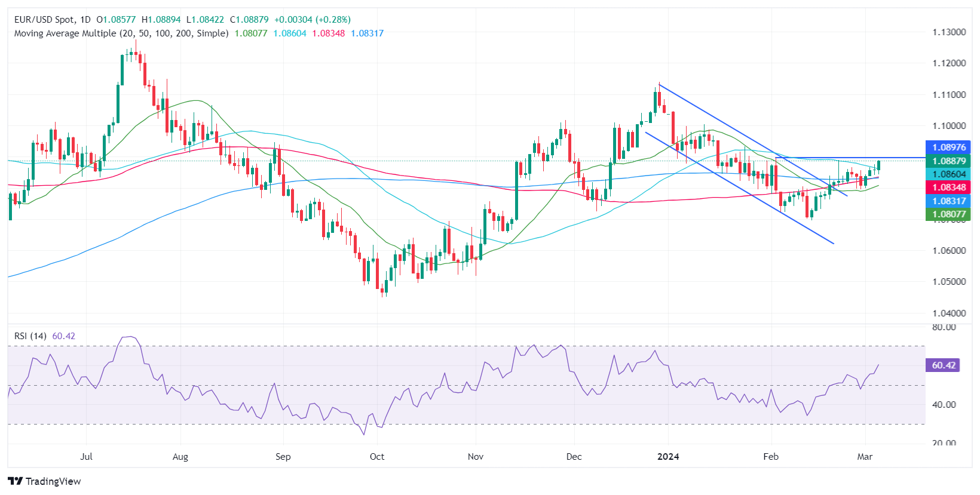Screen dimensions: 980x495
Task: Click the Mar label on time axis
Action: (x=865, y=457)
